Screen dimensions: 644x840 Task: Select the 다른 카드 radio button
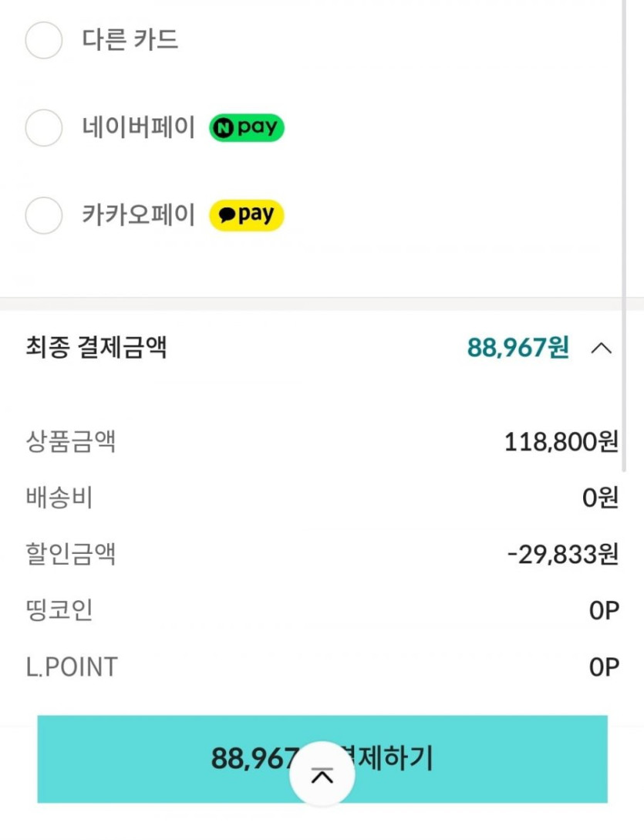44,41
